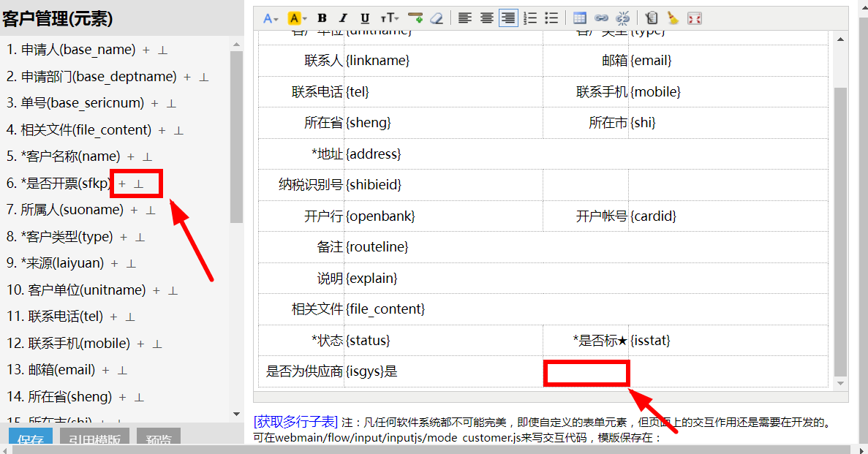
Task: Toggle bold formatting in the editor toolbar
Action: [322, 18]
